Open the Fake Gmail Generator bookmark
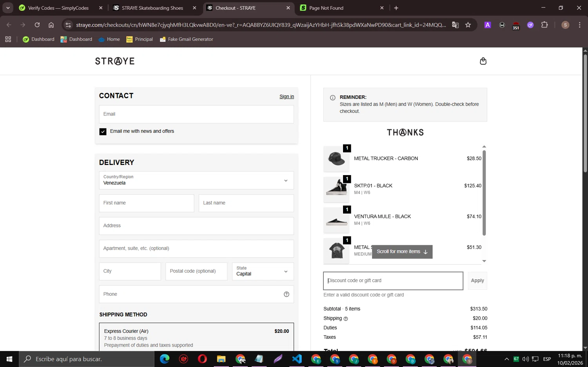The width and height of the screenshot is (588, 367). pos(186,39)
